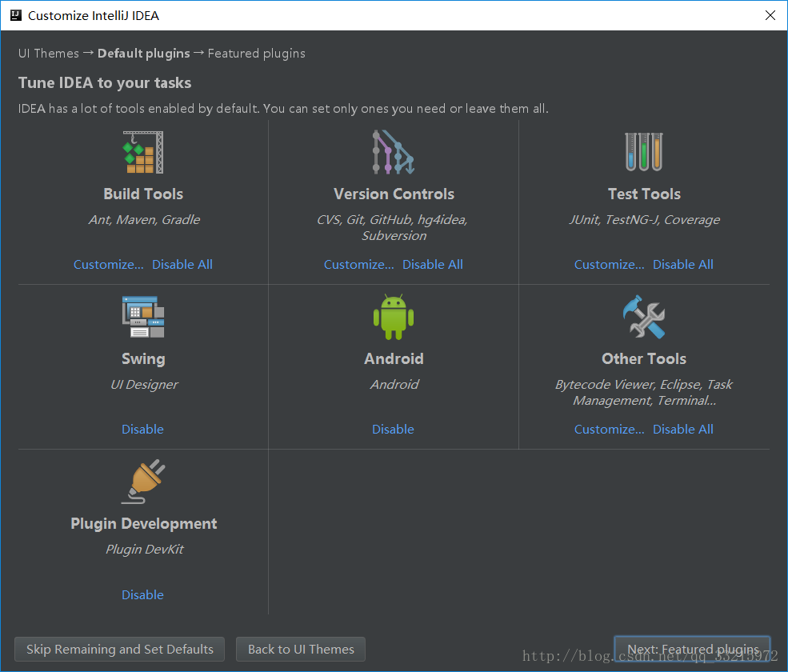Click the IntelliJ IDEA logo in title bar

point(16,15)
